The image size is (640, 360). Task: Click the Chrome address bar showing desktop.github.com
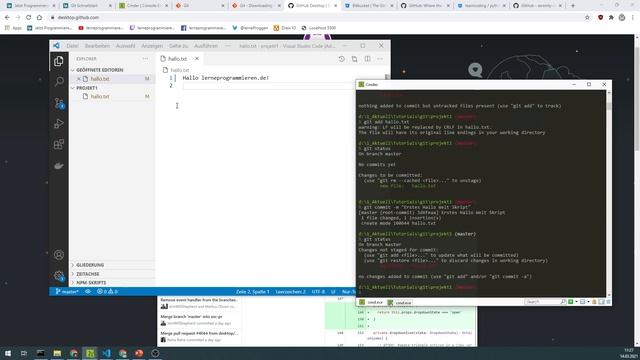tap(314, 18)
